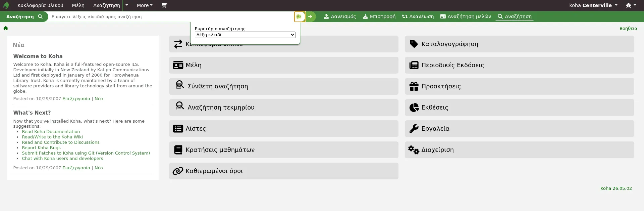This screenshot has height=211, width=644.
Task: Go to the home breadcrumb icon
Action: tap(6, 28)
